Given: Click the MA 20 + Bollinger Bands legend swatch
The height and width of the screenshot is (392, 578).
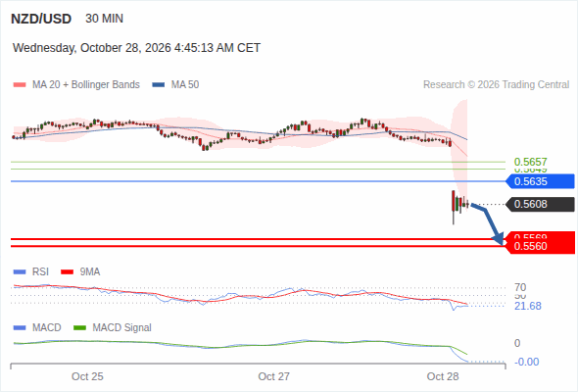Looking at the screenshot, I should pyautogui.click(x=20, y=85).
